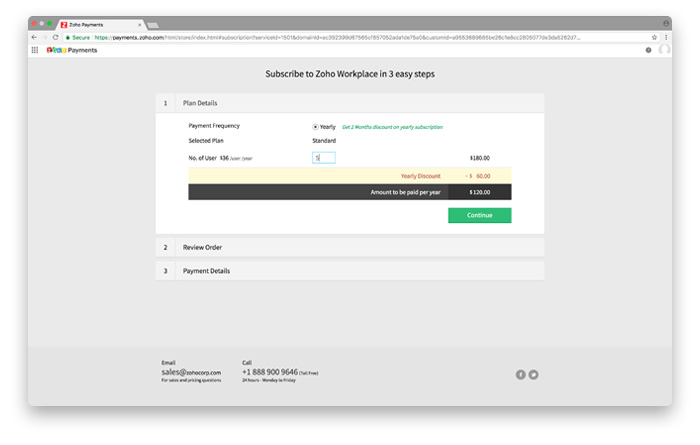This screenshot has width=700, height=445.
Task: Click the help icon beside the profile avatar
Action: 648,49
